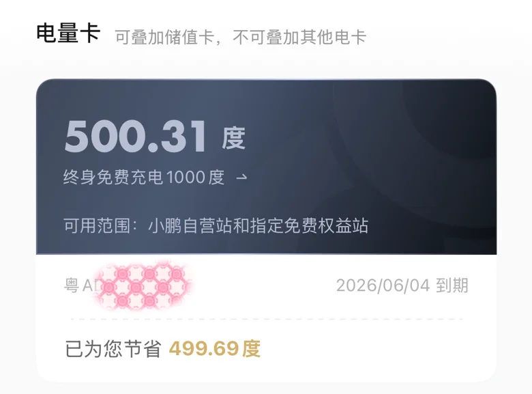Tap the pink patterned sticker over plate
Image resolution: width=532 pixels, height=394 pixels.
(x=143, y=285)
